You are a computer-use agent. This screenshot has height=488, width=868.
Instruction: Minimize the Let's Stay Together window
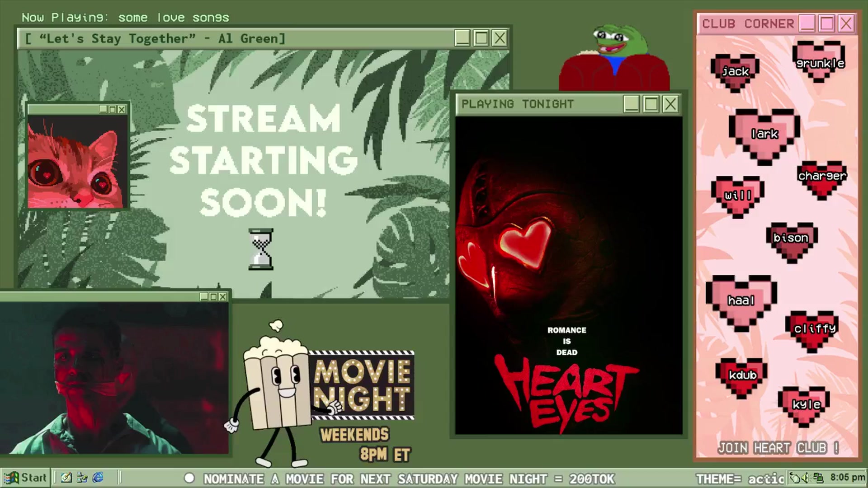462,38
